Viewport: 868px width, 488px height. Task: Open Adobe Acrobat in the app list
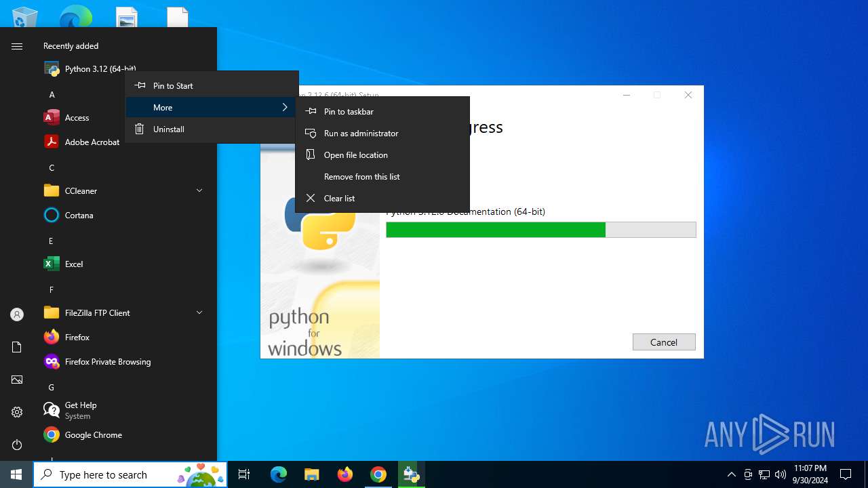tap(81, 142)
